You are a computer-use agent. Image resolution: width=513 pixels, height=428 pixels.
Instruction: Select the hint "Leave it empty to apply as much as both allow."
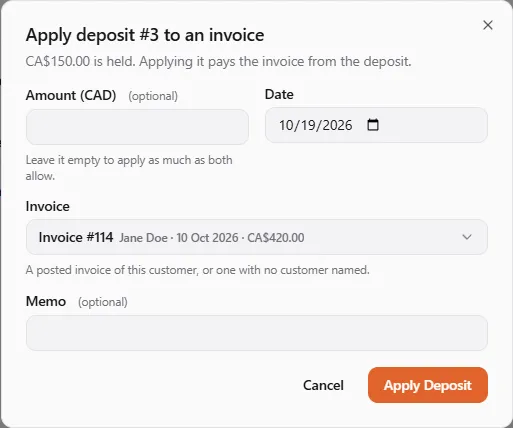click(x=129, y=168)
